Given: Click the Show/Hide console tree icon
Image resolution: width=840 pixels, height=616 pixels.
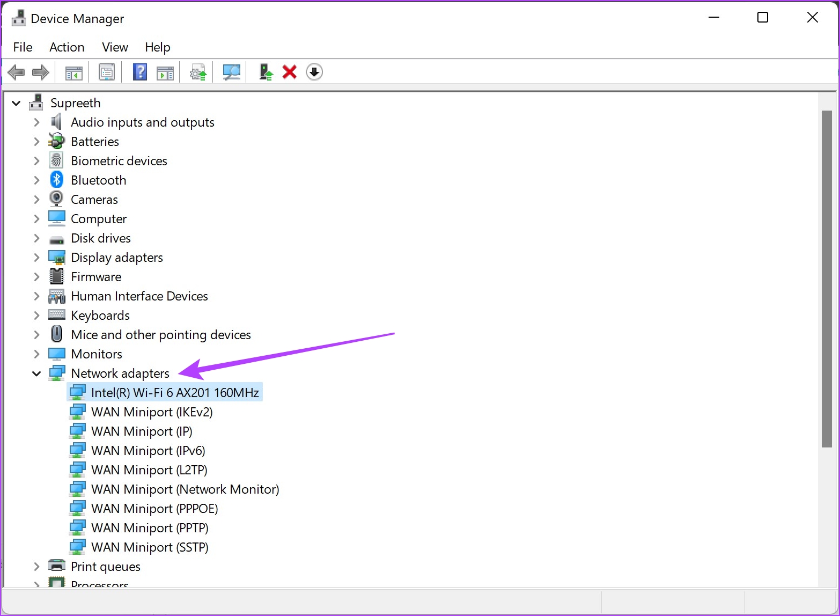Looking at the screenshot, I should point(73,72).
